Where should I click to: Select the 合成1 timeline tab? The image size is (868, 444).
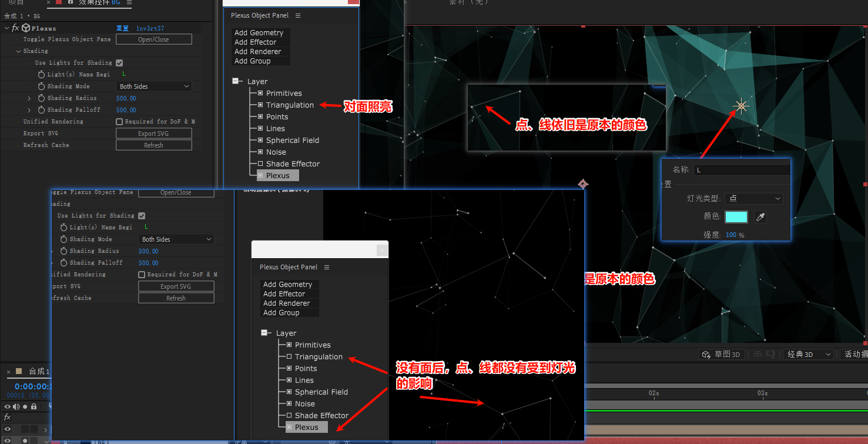39,371
